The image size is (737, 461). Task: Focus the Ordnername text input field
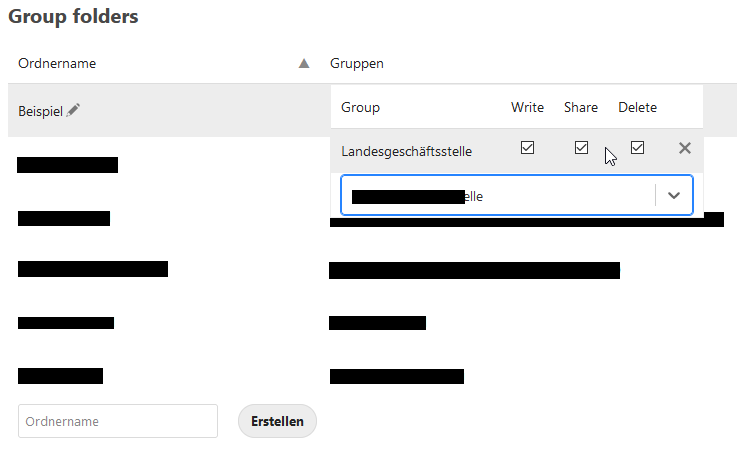click(x=118, y=421)
